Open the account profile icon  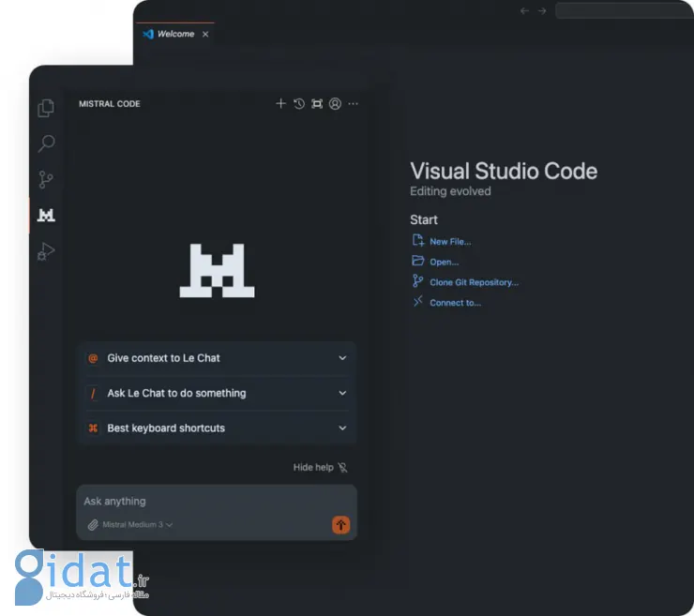point(335,103)
